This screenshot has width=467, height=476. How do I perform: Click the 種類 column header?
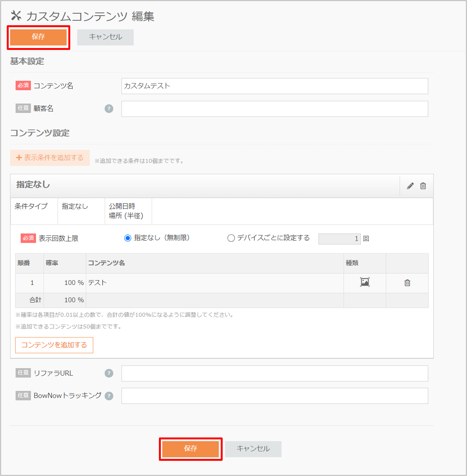[365, 263]
